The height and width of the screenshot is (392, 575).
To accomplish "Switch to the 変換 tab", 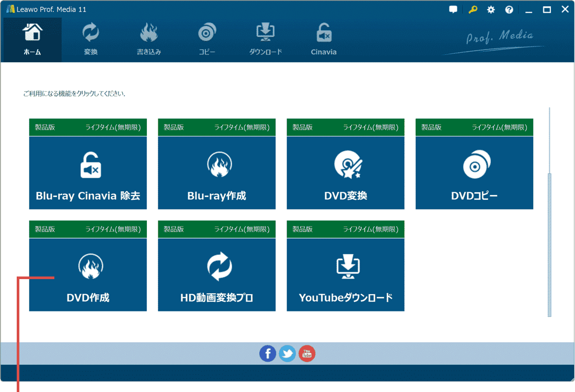I will coord(90,39).
